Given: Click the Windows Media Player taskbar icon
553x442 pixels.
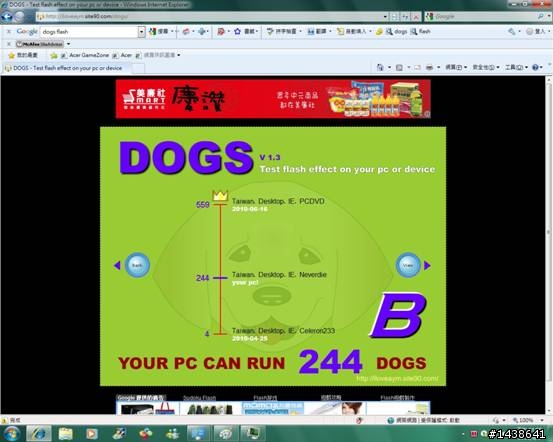Looking at the screenshot, I should pos(92,434).
